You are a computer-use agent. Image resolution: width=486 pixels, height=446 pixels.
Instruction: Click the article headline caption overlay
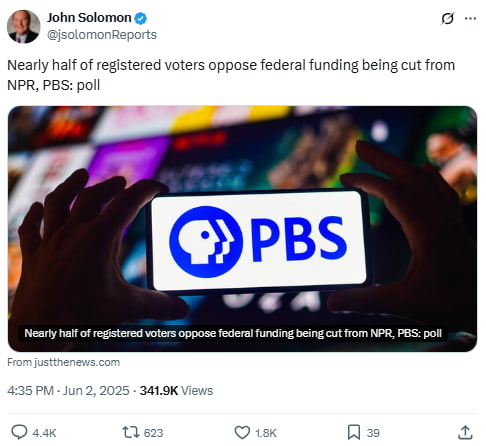[x=233, y=333]
